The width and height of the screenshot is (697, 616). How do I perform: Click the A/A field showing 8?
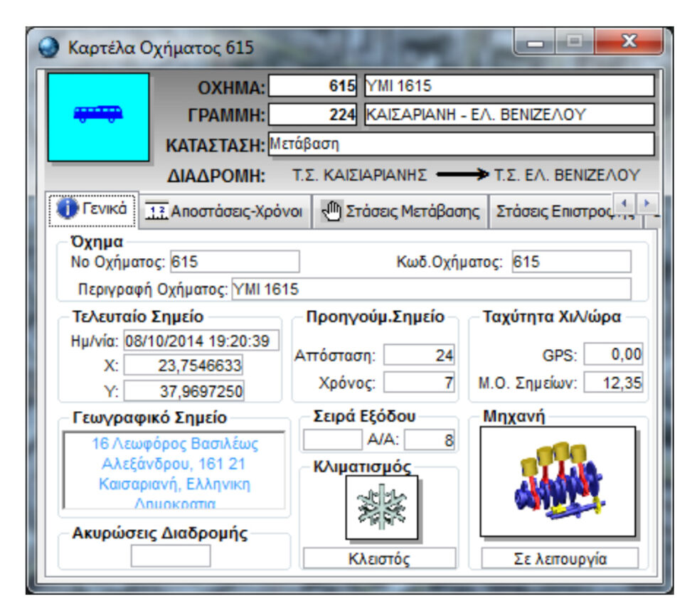(430, 440)
